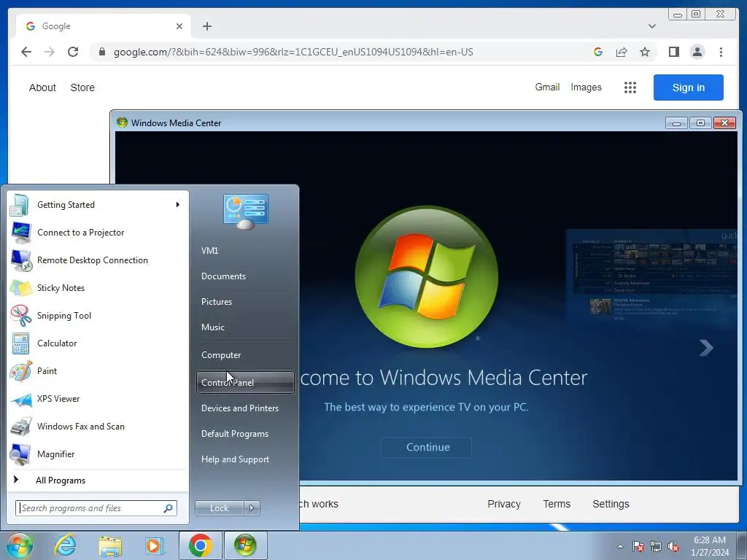Open Google Privacy link

click(x=504, y=504)
